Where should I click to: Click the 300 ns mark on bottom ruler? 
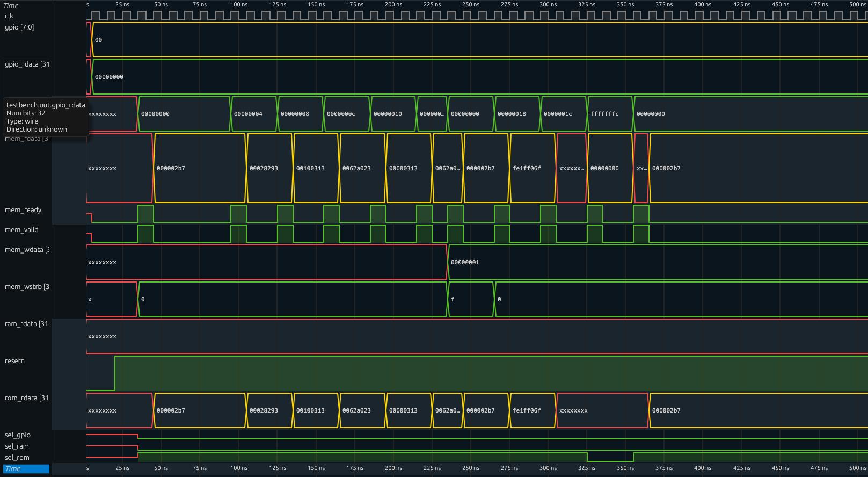pyautogui.click(x=548, y=468)
